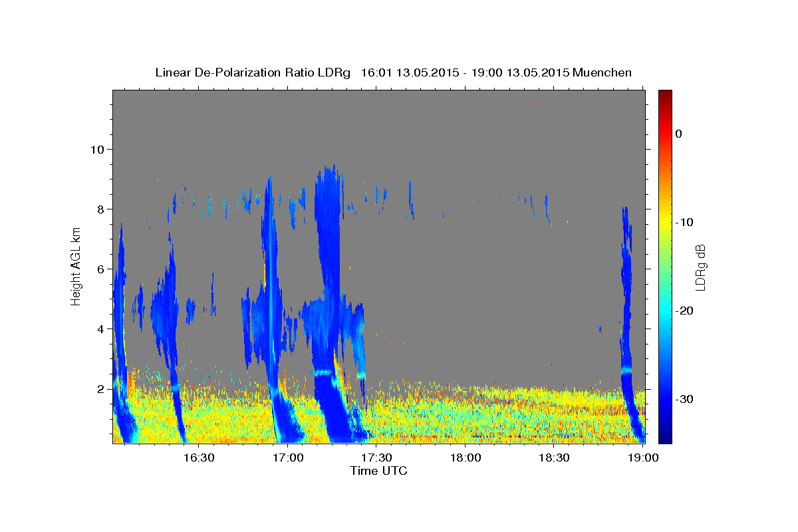Click the 18:30 time tick label

click(x=555, y=458)
